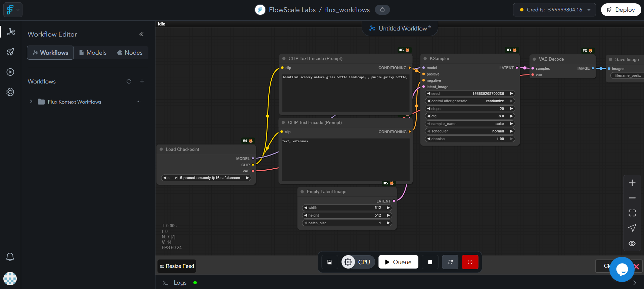Open the FlowScale logo menu
The height and width of the screenshot is (289, 644).
(x=13, y=10)
